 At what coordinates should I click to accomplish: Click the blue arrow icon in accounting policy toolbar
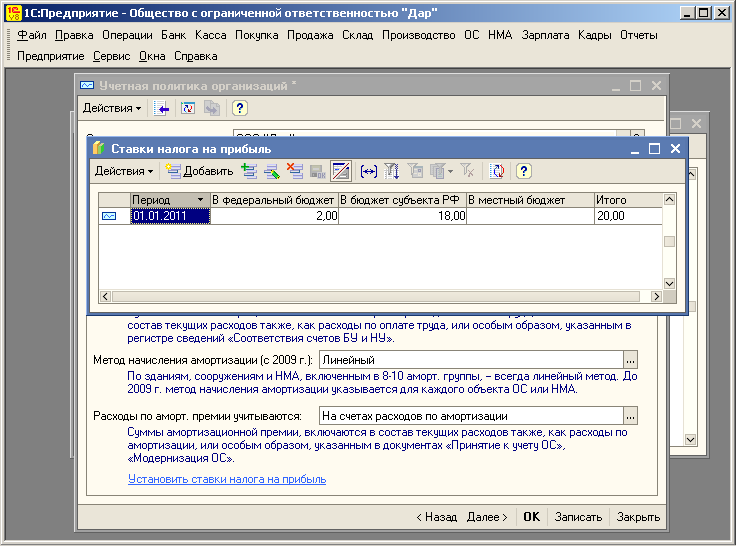tap(161, 108)
